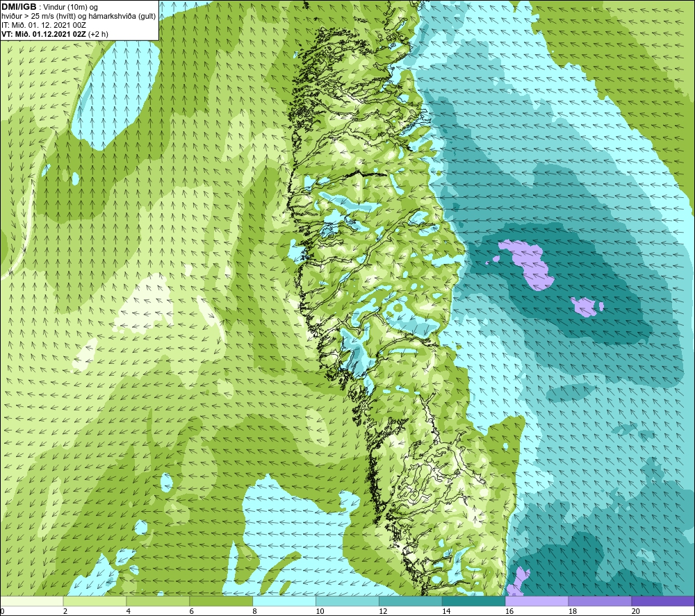Click the legend tick label "2"
The height and width of the screenshot is (616, 695).
point(65,611)
